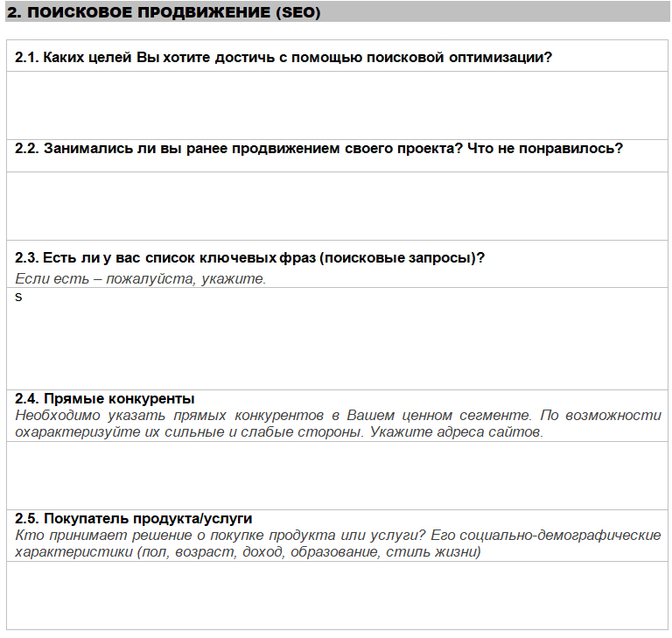Click the italic hint about direct competitors
672x638 pixels.
[338, 424]
